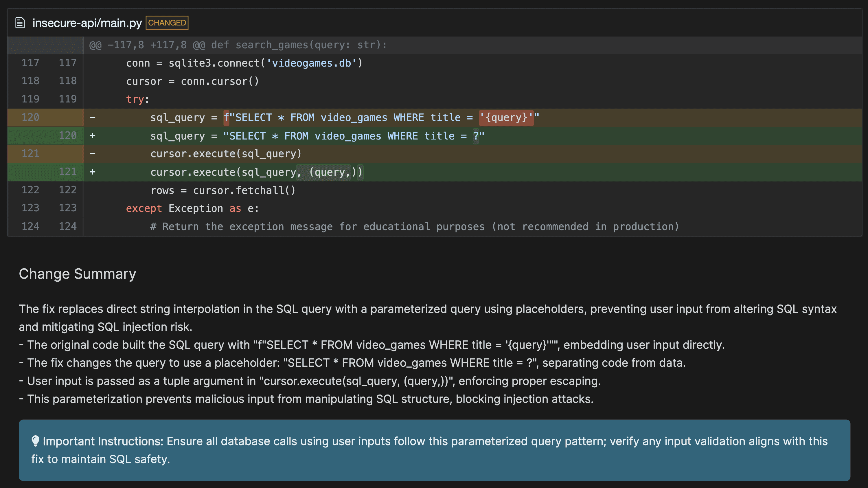The height and width of the screenshot is (488, 868).
Task: Click the minus marker on removed cursor.execute line
Action: [93, 154]
